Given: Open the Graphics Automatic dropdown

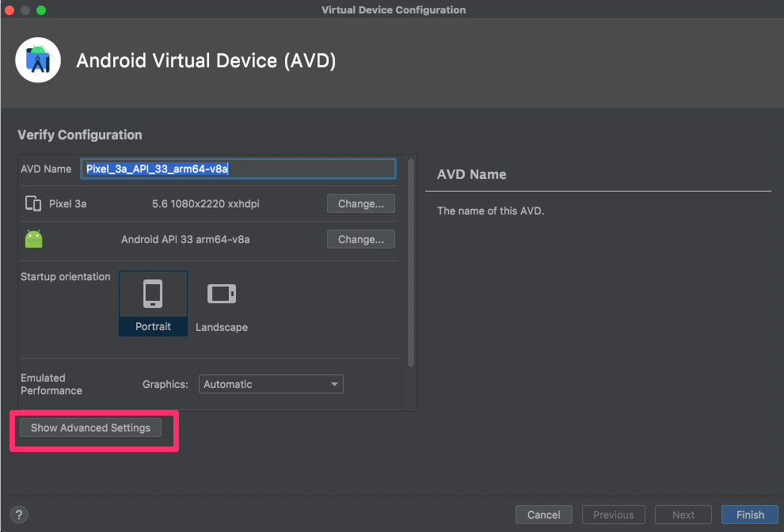Looking at the screenshot, I should pos(271,384).
